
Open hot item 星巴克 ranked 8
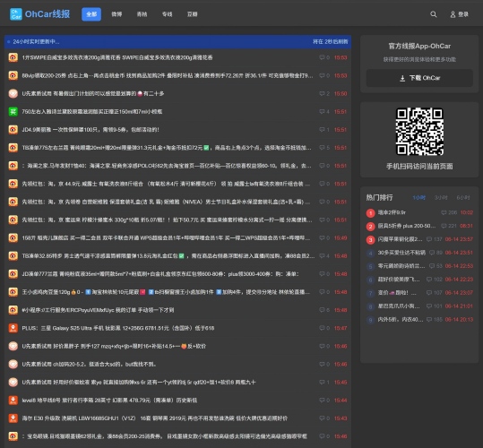click(399, 306)
